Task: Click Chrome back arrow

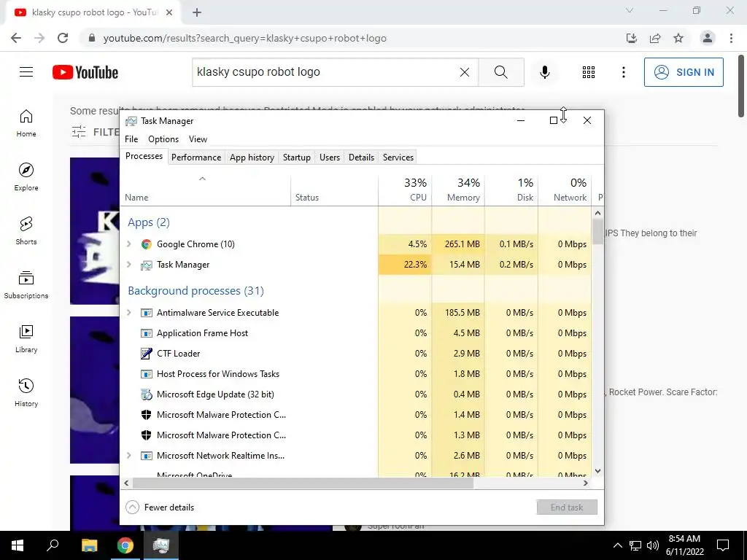Action: coord(16,38)
